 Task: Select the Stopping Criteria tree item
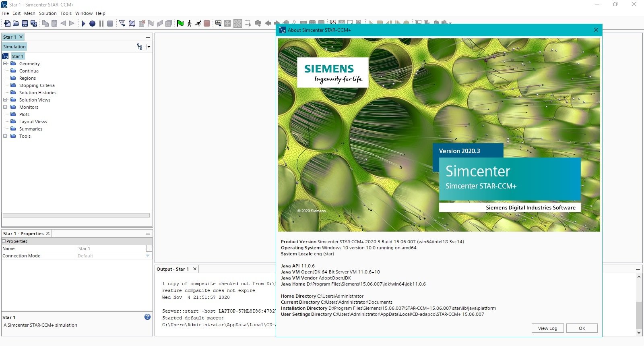point(37,85)
